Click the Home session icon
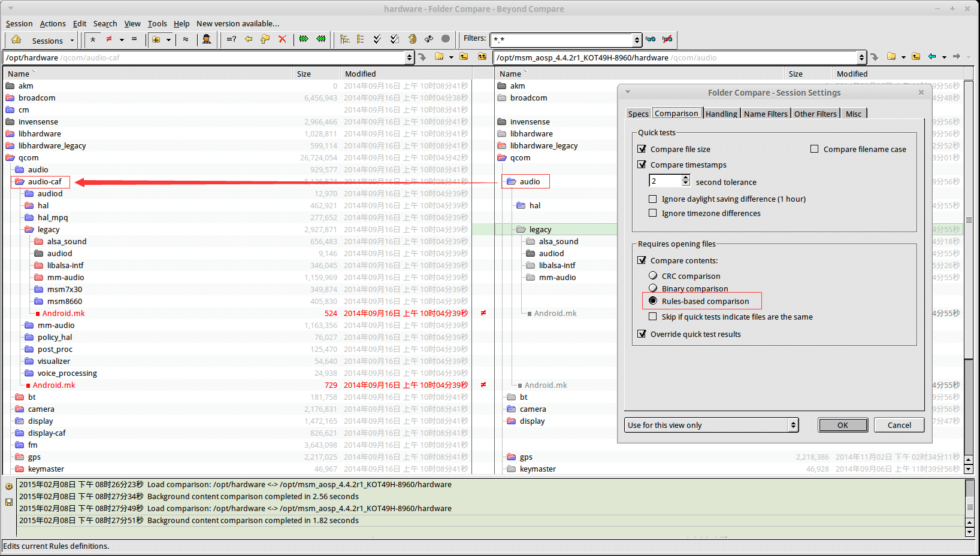 pos(16,40)
